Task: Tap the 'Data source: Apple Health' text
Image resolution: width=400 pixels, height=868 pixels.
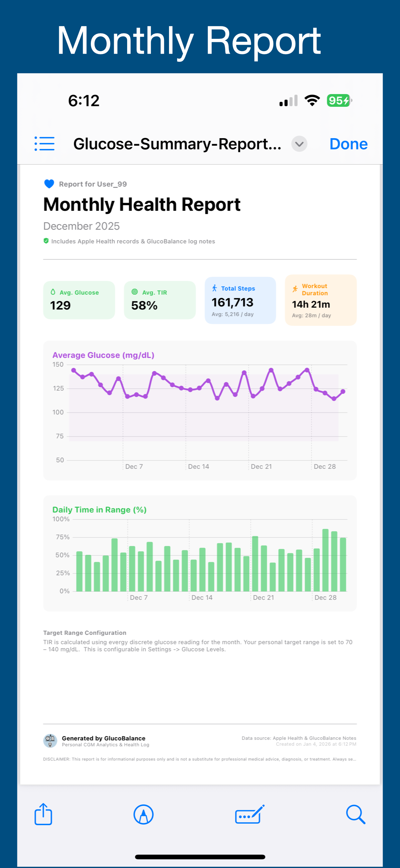Action: [x=299, y=738]
